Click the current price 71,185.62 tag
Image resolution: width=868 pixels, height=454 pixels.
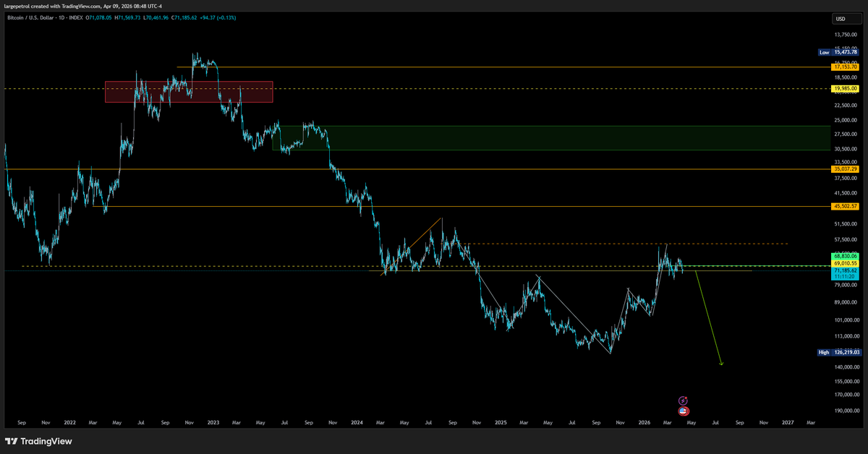846,270
